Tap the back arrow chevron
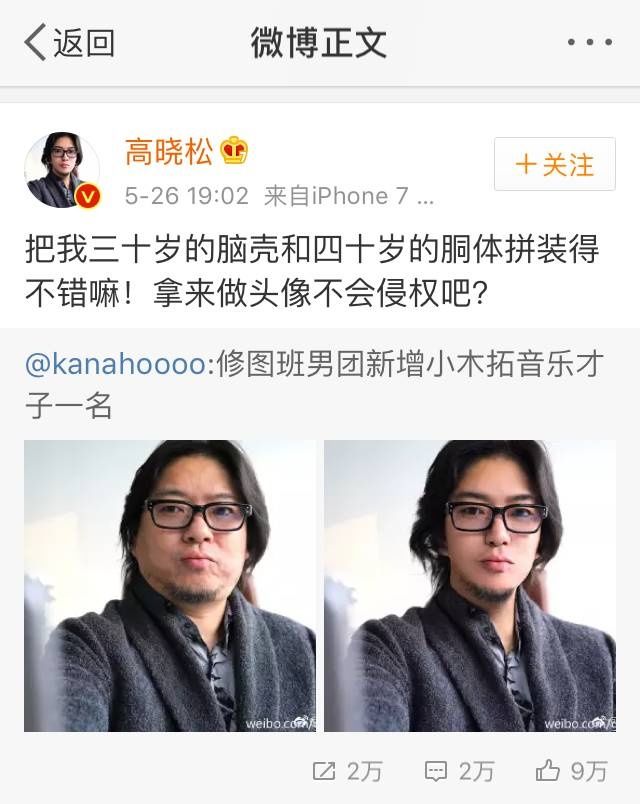 [35, 42]
